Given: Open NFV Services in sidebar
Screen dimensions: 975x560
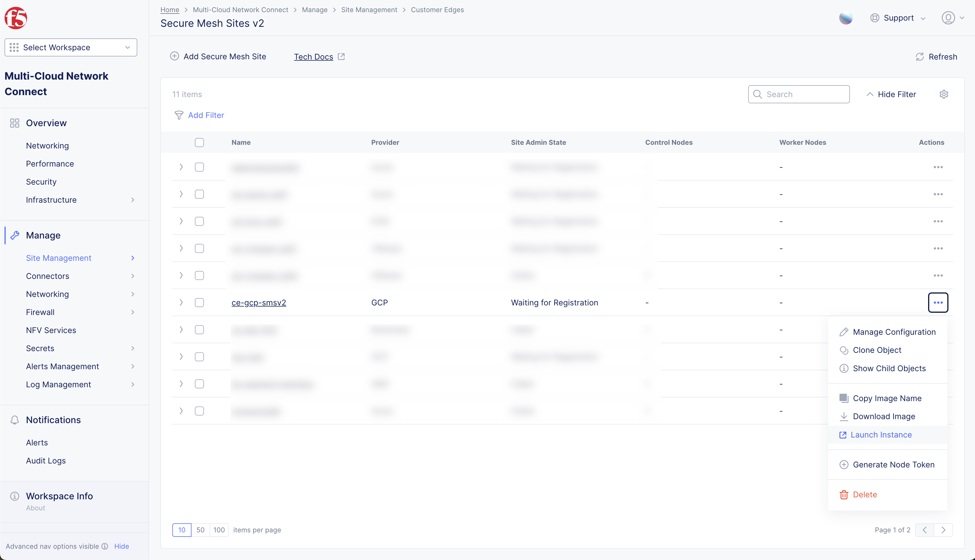Looking at the screenshot, I should pyautogui.click(x=51, y=331).
